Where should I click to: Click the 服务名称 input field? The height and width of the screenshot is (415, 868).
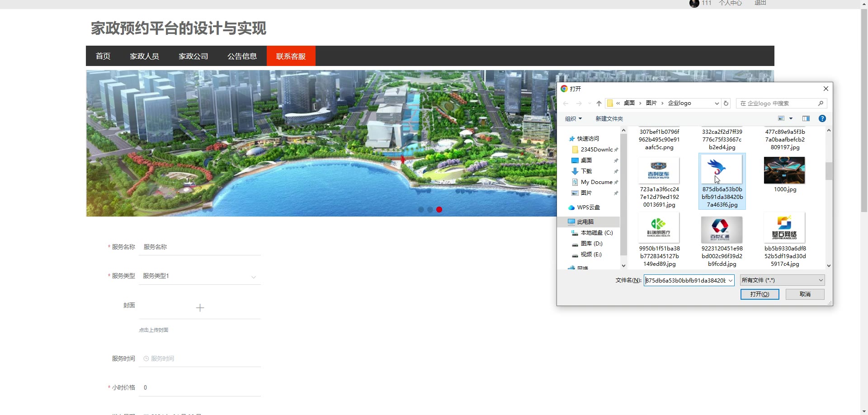200,247
